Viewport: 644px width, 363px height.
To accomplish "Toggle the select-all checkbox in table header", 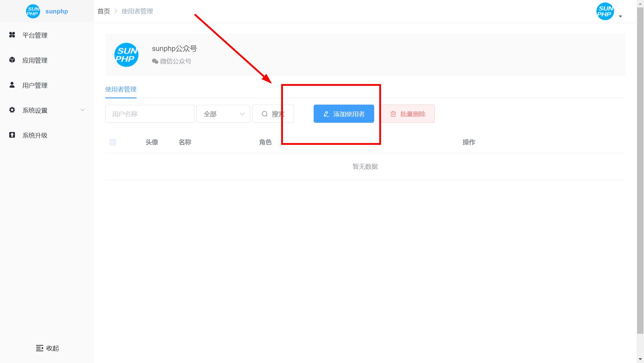I will (113, 142).
